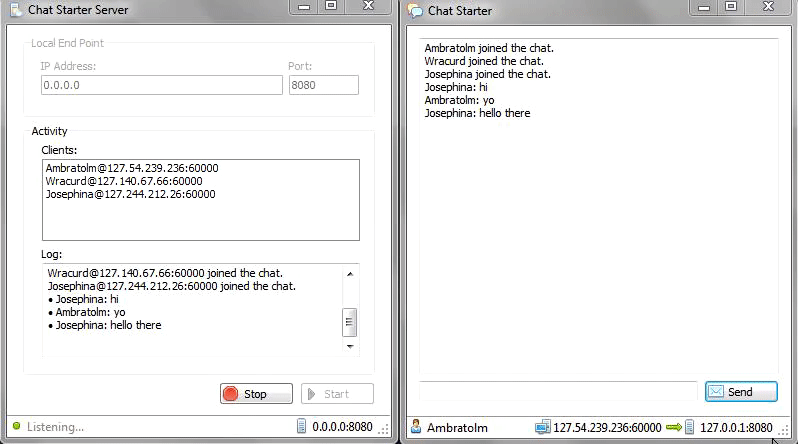Click the Start button play icon
The height and width of the screenshot is (444, 798).
coord(311,394)
